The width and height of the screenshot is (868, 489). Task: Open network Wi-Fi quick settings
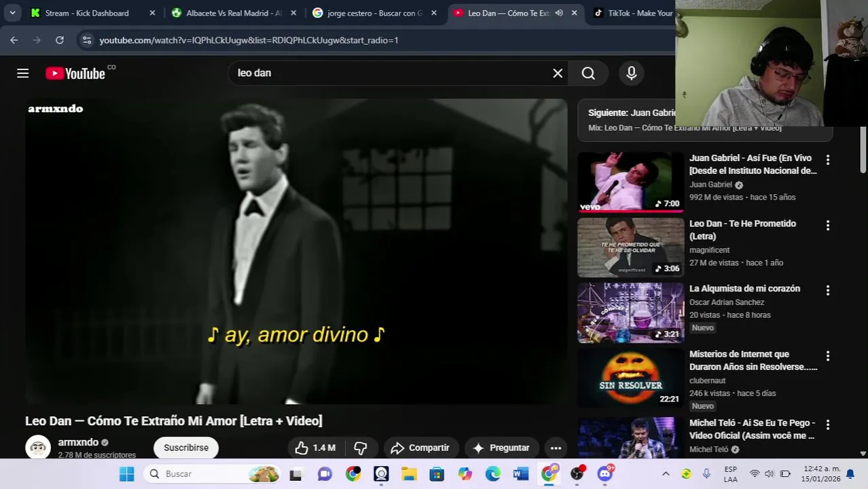coord(754,474)
